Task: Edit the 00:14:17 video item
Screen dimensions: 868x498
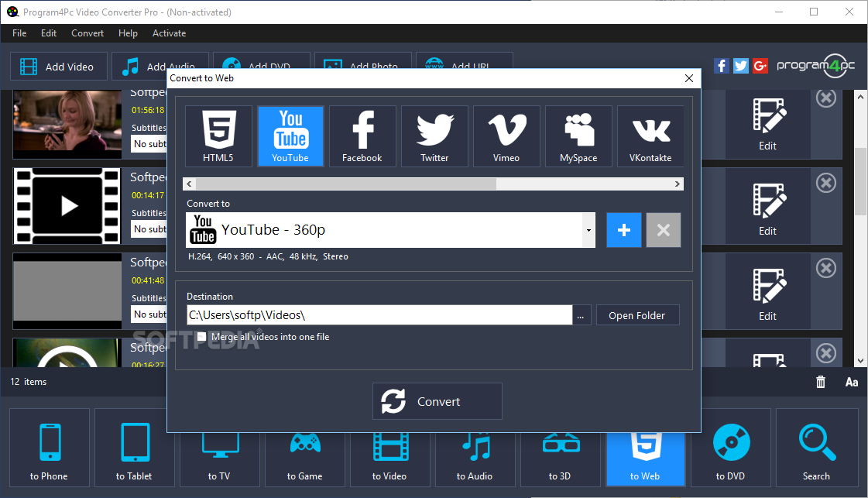Action: (768, 206)
